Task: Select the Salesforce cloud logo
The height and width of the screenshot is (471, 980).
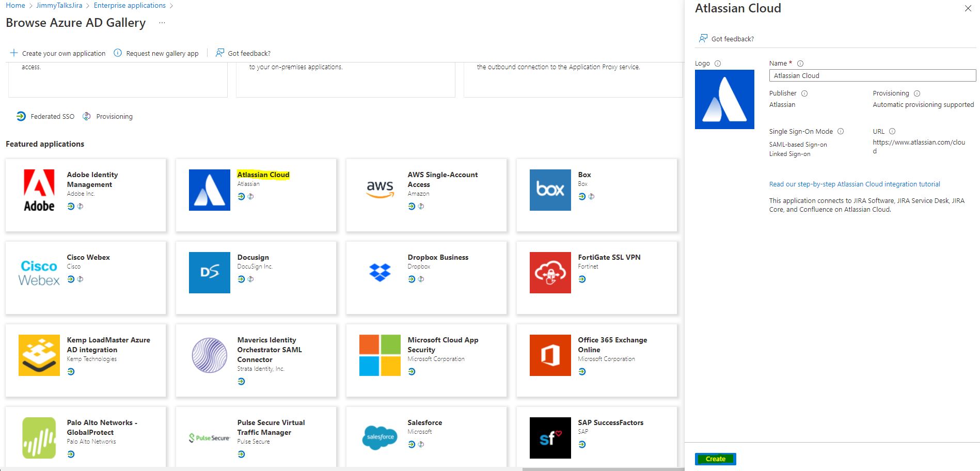Action: pyautogui.click(x=380, y=438)
